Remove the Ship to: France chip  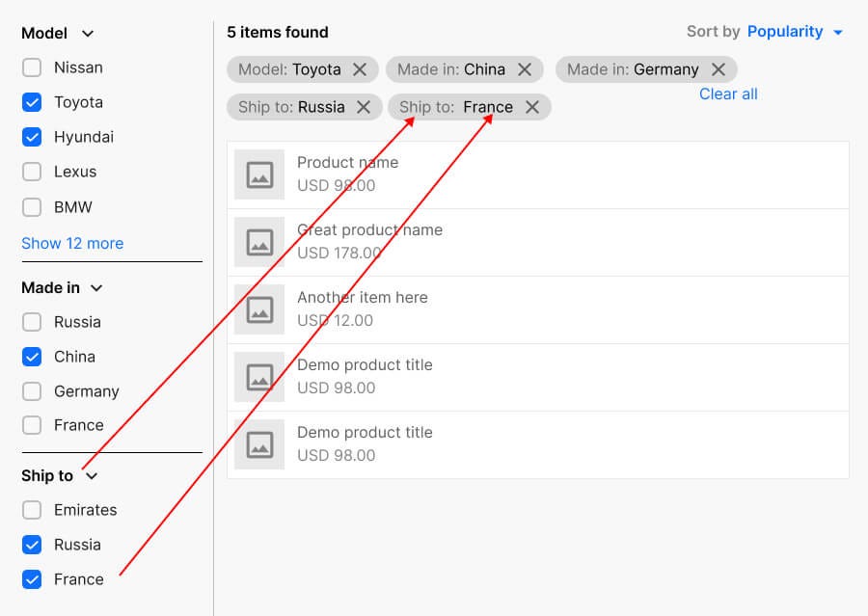pyautogui.click(x=532, y=107)
